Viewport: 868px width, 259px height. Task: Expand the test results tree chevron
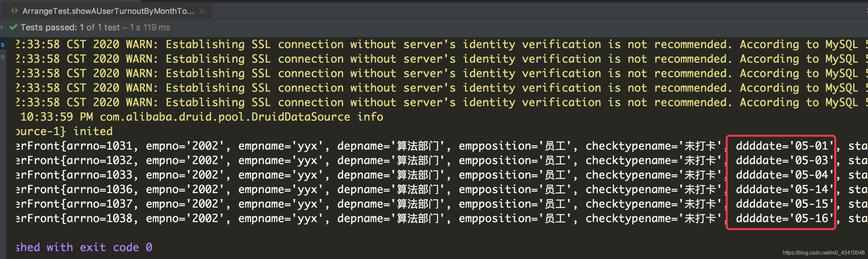coord(2,27)
